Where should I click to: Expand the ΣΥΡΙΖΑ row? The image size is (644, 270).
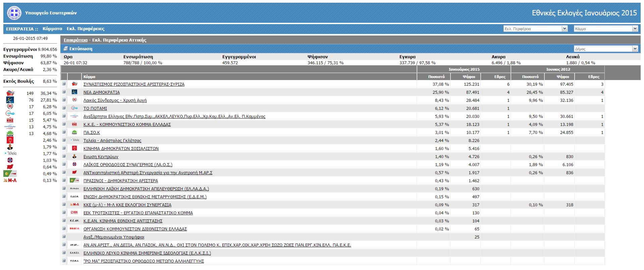tap(64, 84)
